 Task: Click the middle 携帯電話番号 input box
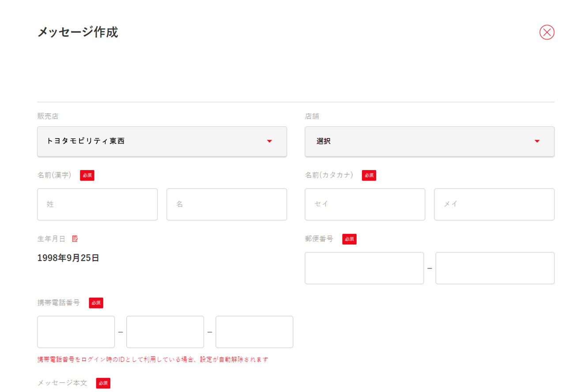coord(165,332)
